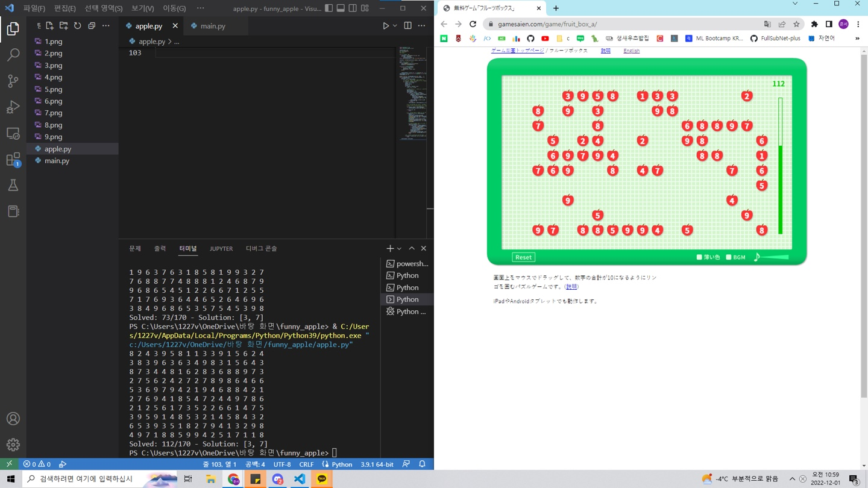Click the green timer progress bar
The width and height of the screenshot is (868, 488).
780,166
